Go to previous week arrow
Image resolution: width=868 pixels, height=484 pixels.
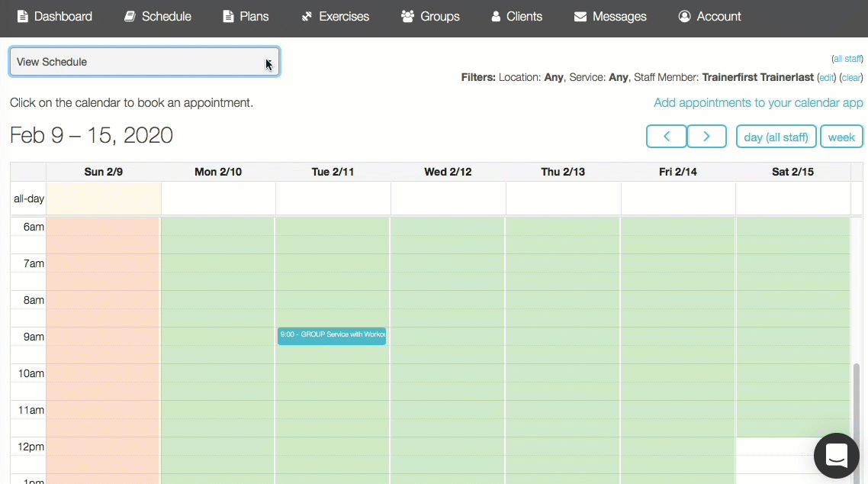(667, 136)
